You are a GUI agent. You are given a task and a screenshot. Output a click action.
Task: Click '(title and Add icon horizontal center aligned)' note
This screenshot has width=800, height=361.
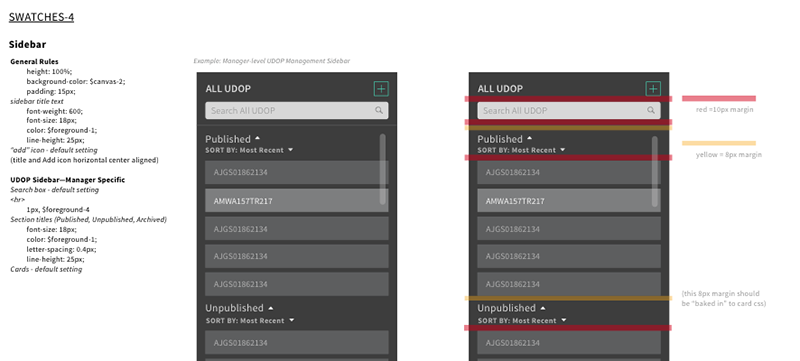(84, 160)
